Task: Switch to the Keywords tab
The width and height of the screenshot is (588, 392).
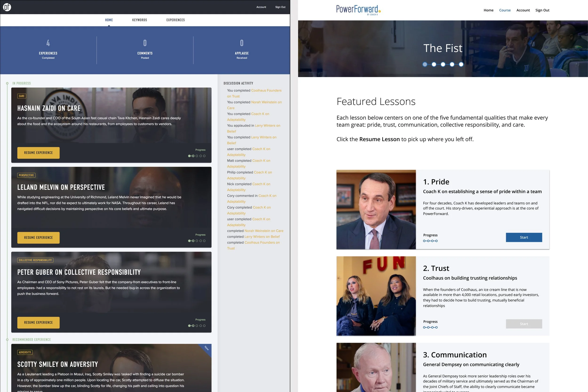Action: 139,20
